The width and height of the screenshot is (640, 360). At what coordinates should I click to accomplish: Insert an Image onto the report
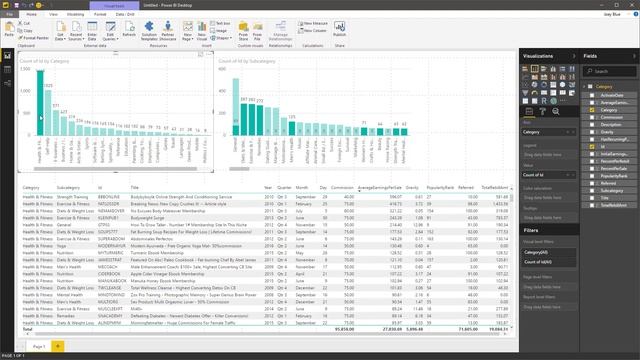click(x=219, y=31)
